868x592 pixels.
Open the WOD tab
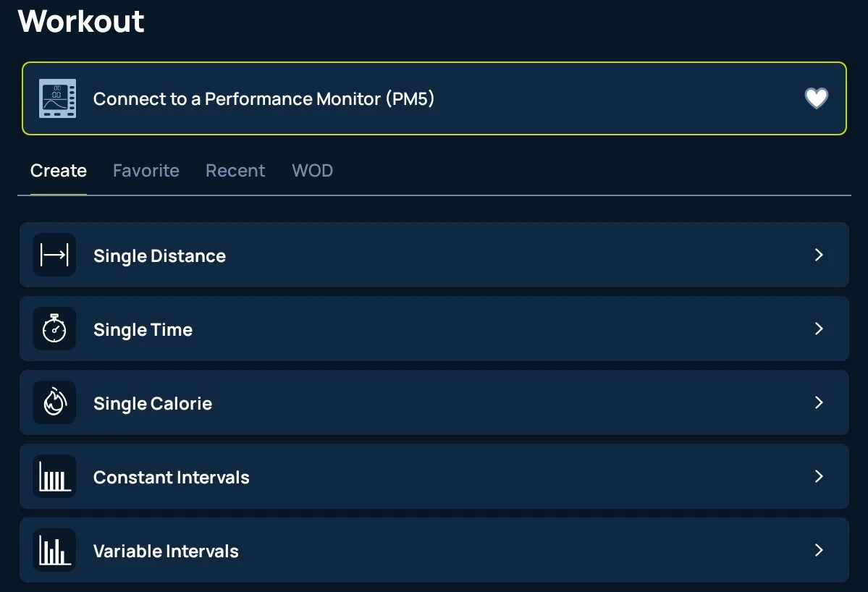click(x=312, y=171)
